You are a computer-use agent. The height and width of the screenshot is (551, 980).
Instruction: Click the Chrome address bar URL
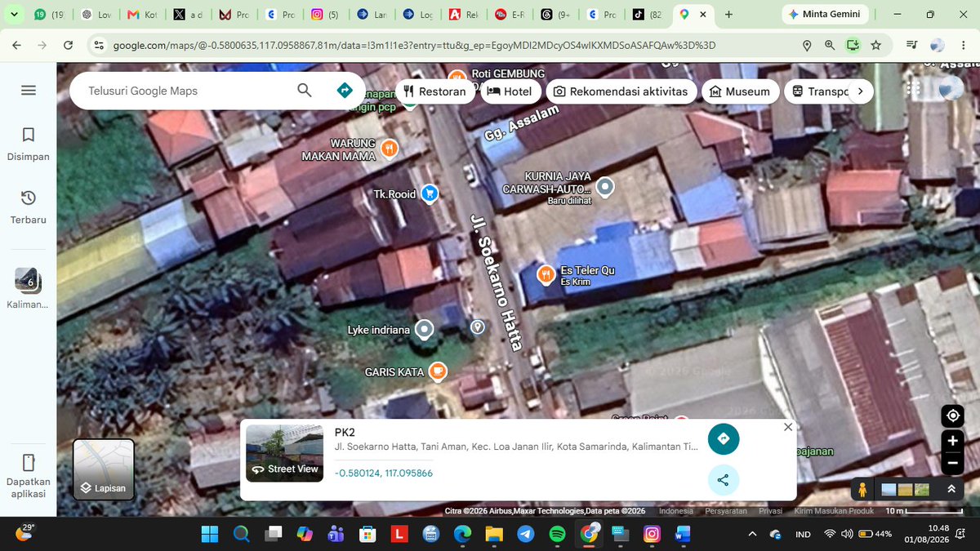click(x=413, y=46)
